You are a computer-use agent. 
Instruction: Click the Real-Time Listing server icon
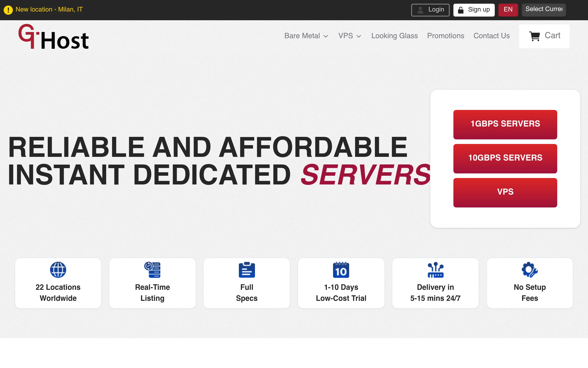152,270
